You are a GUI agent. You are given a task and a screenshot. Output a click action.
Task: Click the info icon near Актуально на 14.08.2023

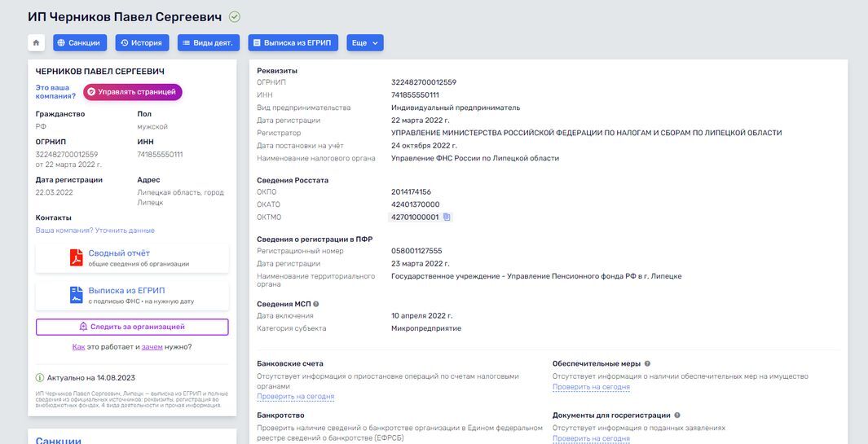coord(40,378)
